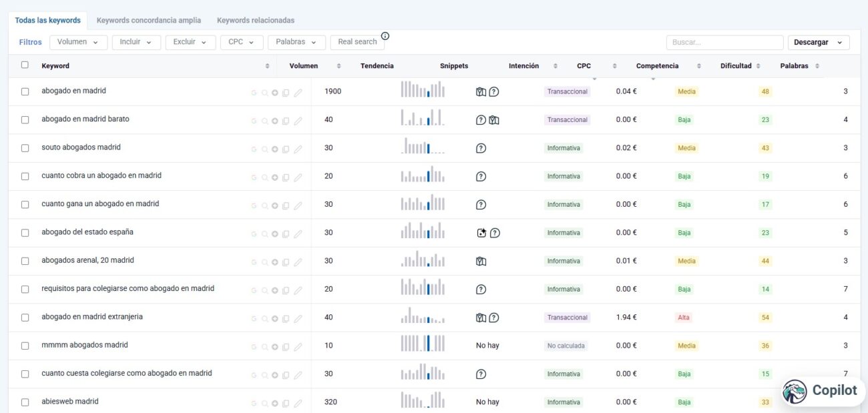Image resolution: width=868 pixels, height=413 pixels.
Task: Click map snippet icon for 'abogado en madrid extranjeria'
Action: [481, 318]
